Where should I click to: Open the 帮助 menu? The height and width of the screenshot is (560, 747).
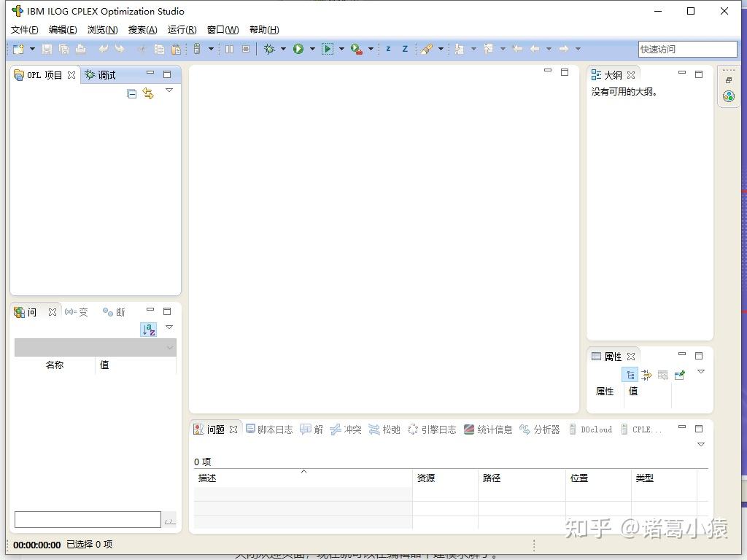tap(262, 29)
